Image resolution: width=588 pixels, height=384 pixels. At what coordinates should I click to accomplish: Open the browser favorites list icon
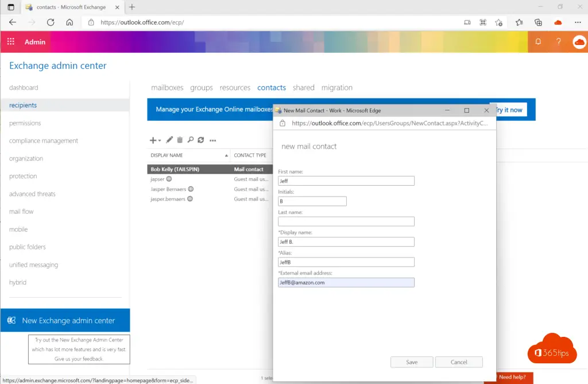(x=519, y=22)
